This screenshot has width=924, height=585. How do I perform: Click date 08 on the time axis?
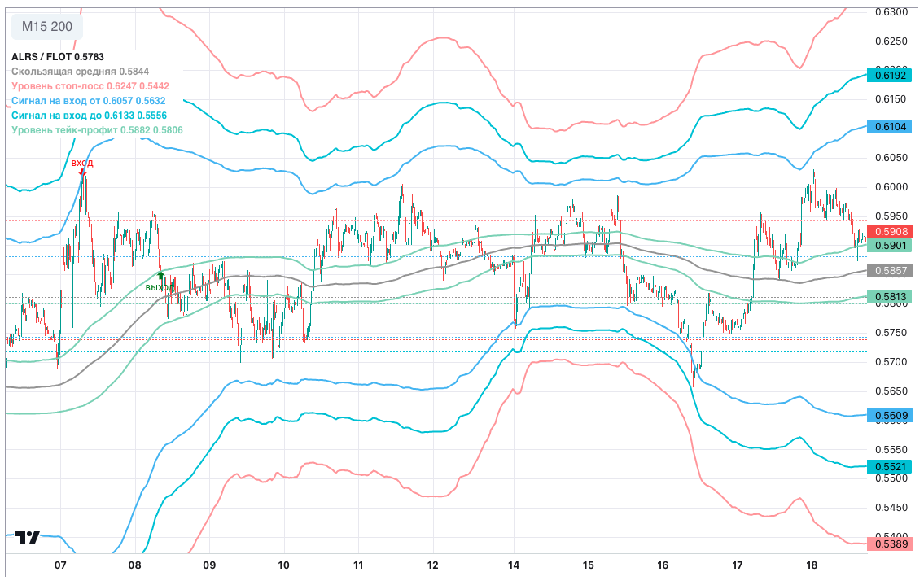tap(134, 565)
